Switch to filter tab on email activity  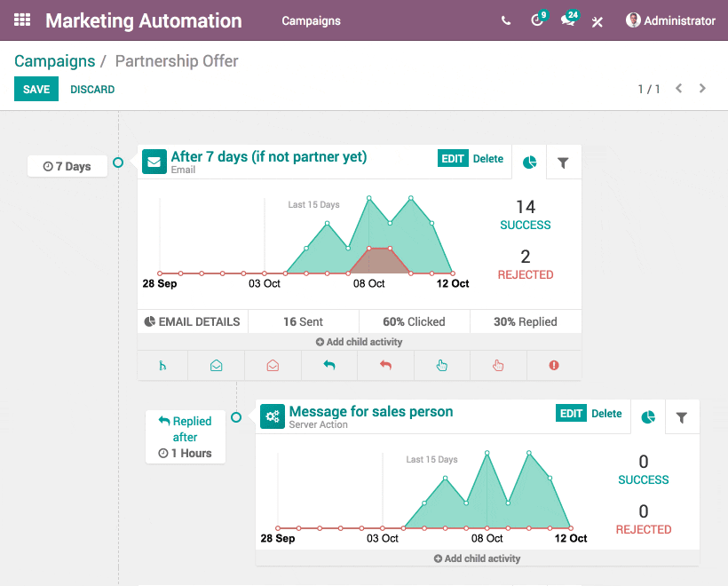563,162
